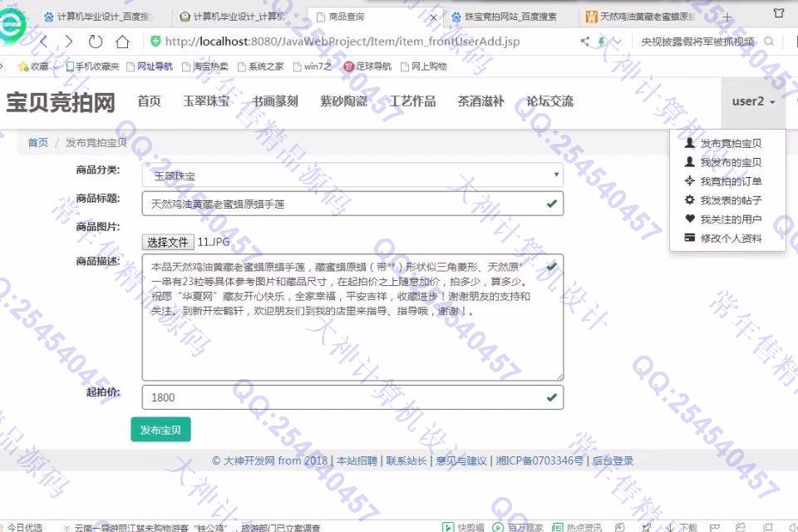
Task: Open the 玉翠珠宝 category in navbar
Action: [x=206, y=101]
